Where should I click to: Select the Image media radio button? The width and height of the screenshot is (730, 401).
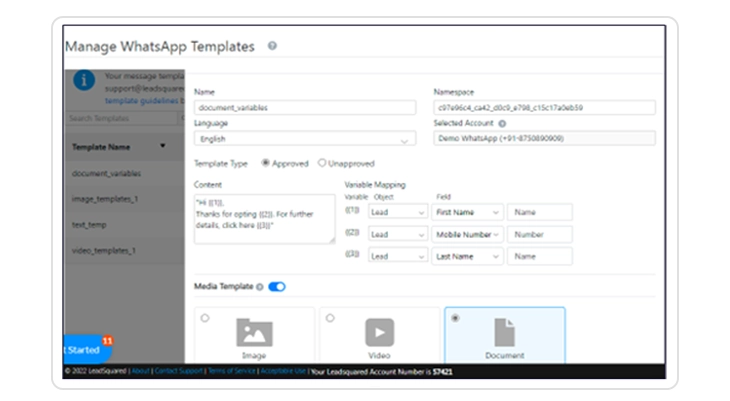point(205,318)
